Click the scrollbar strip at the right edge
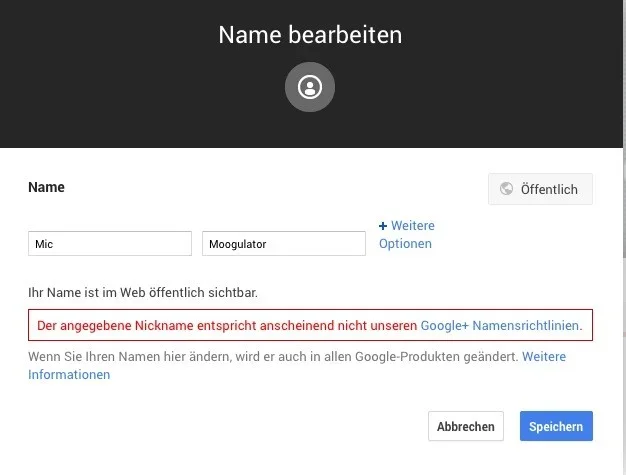 click(x=621, y=300)
